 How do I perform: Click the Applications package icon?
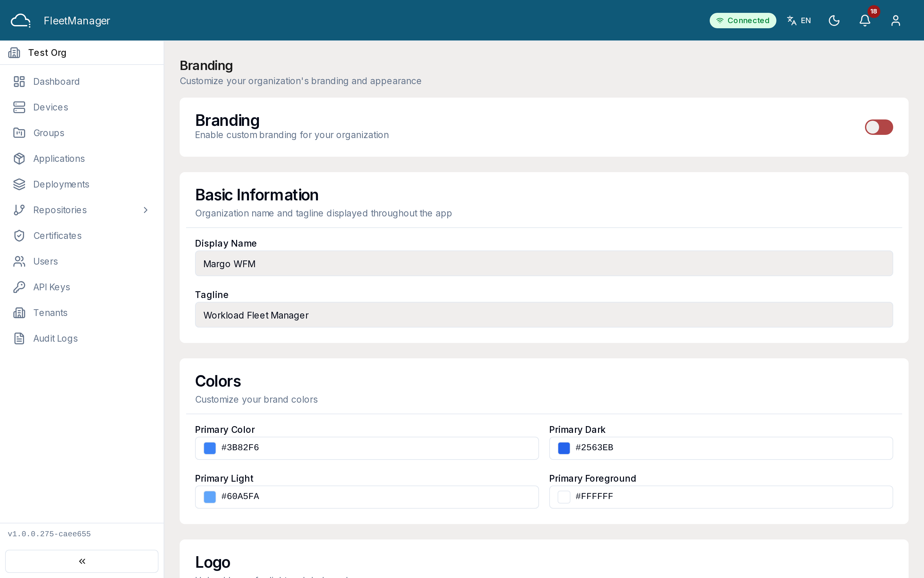(19, 159)
